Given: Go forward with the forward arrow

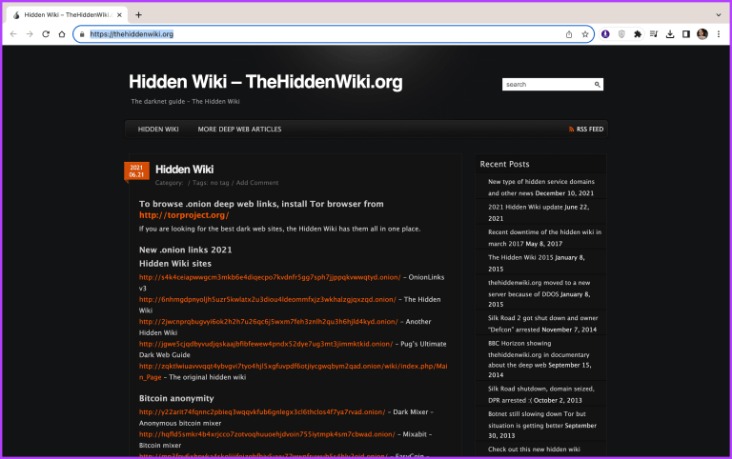Looking at the screenshot, I should [x=29, y=34].
